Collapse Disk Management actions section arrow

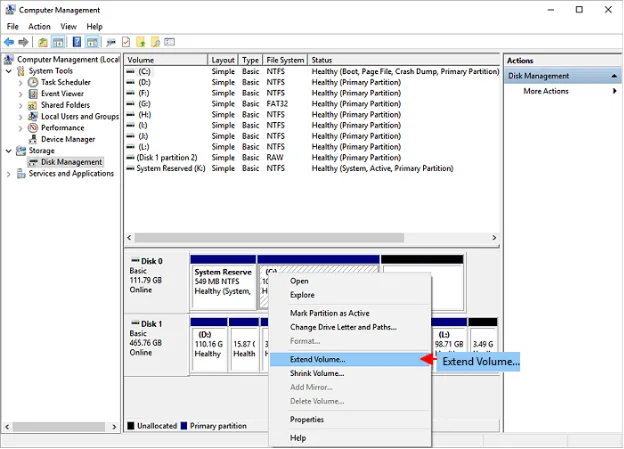click(614, 76)
